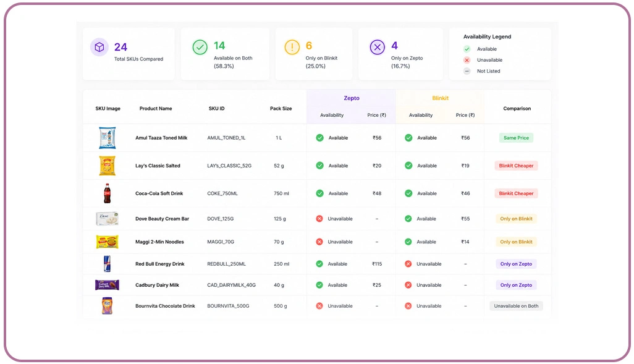Image resolution: width=634 pixels, height=364 pixels.
Task: Click the pack size 750 ml
Action: (281, 193)
